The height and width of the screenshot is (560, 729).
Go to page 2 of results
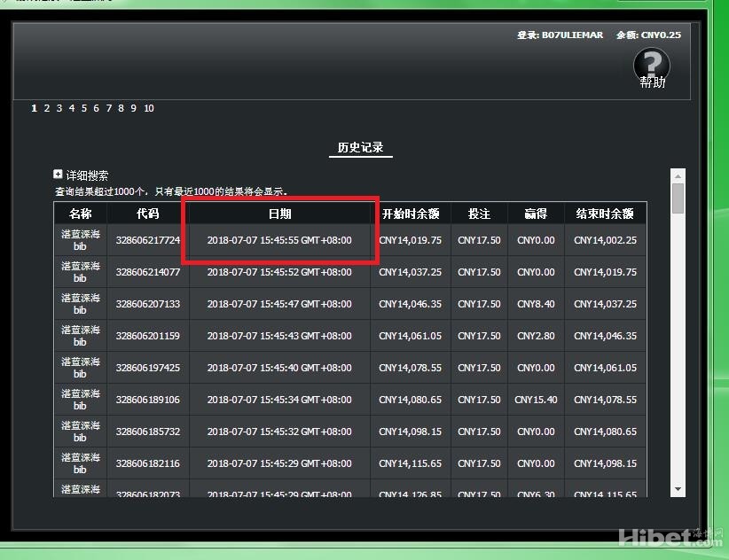47,108
